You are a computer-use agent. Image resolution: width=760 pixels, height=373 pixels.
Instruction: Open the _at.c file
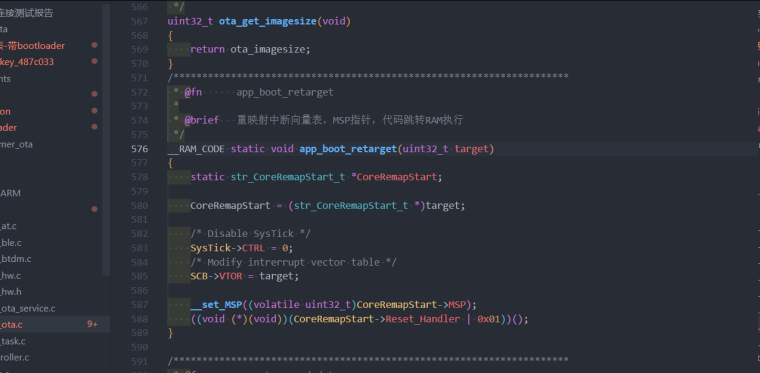9,226
